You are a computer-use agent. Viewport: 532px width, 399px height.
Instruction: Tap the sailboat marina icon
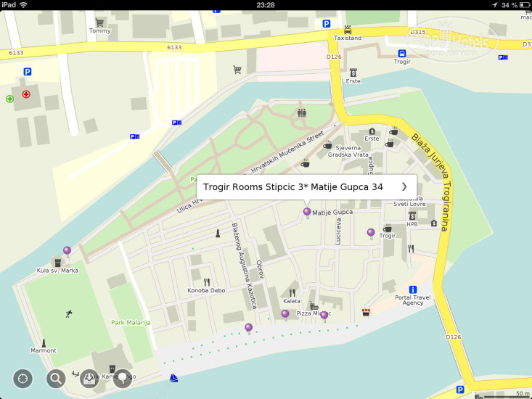173,377
